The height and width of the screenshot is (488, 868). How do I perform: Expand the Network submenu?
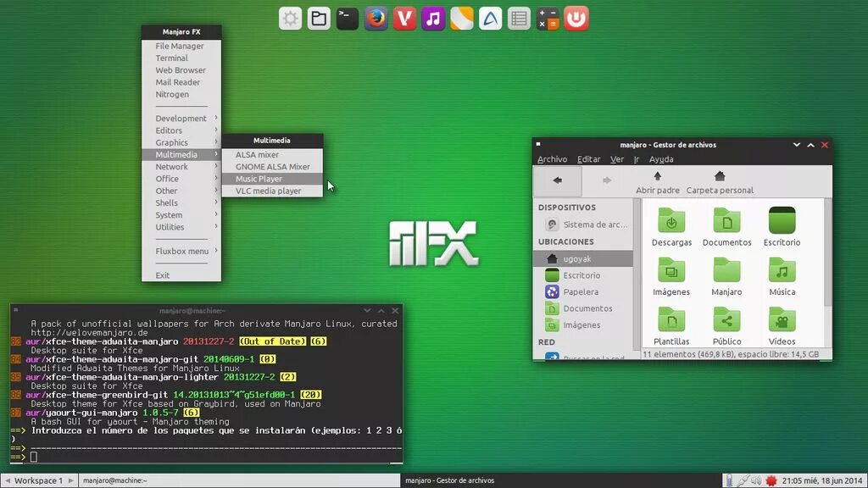coord(181,167)
